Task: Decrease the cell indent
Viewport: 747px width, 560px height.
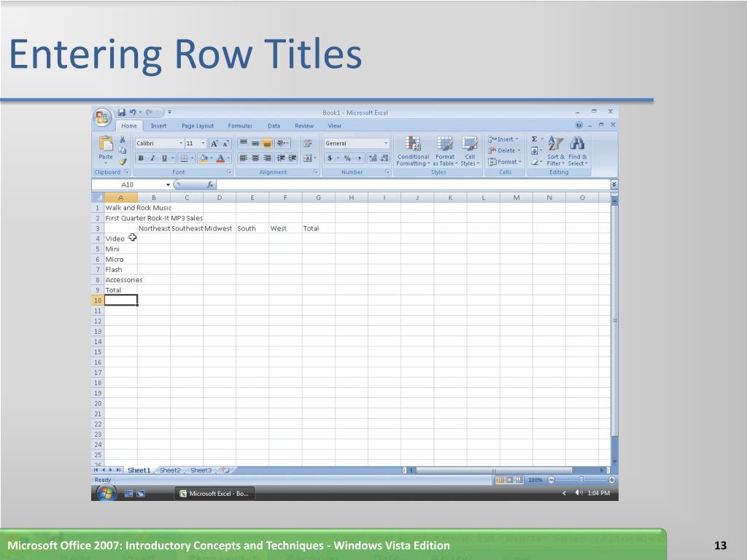Action: (x=281, y=158)
